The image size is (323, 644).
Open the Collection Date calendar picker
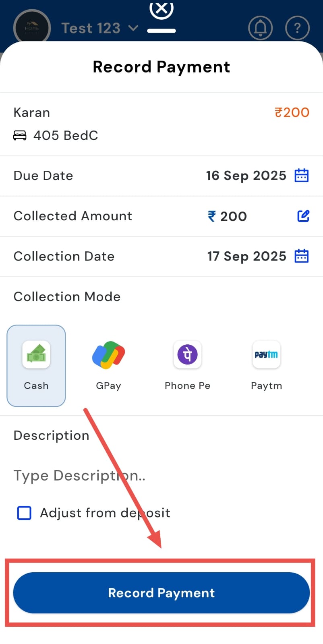[302, 256]
